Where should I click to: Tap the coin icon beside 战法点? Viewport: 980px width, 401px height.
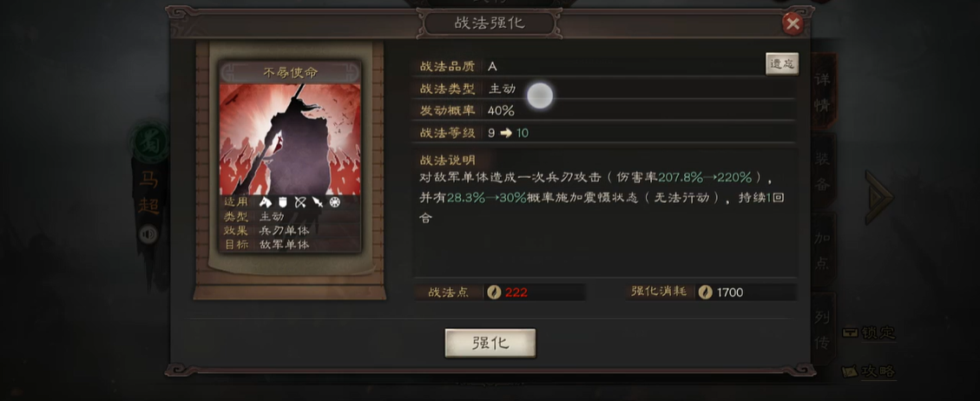[494, 293]
